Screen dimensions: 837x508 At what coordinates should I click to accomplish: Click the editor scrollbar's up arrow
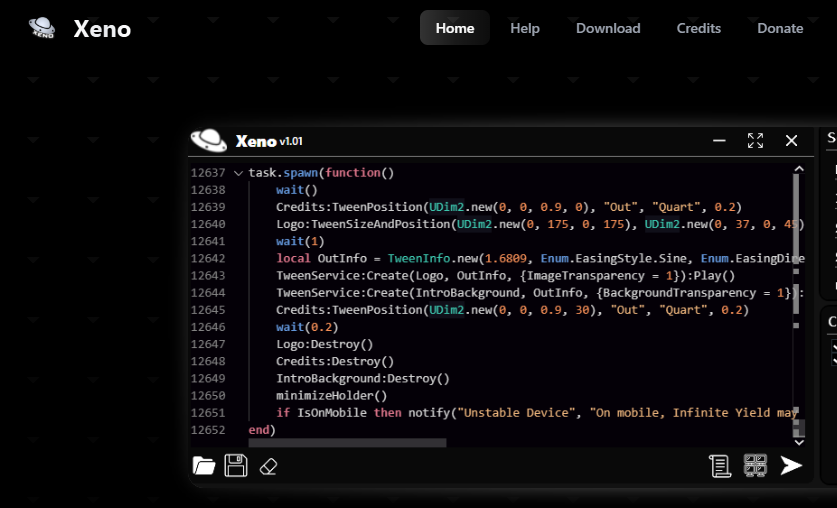click(799, 169)
